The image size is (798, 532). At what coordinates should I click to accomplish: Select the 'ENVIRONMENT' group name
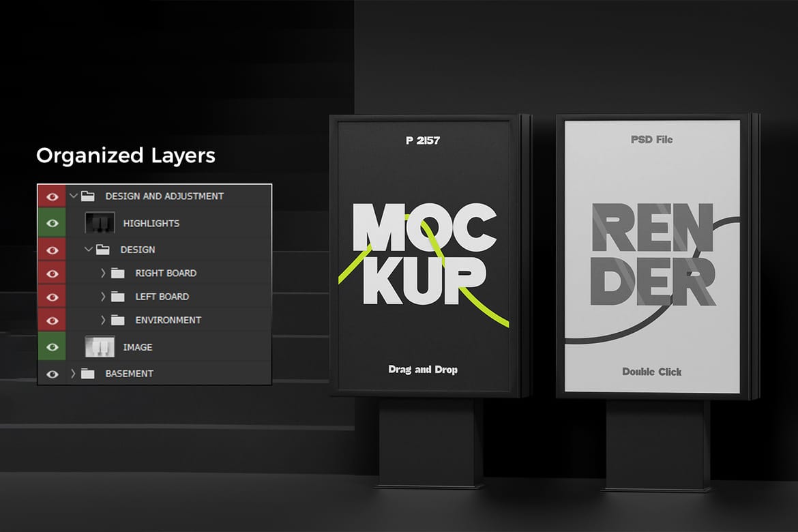168,320
